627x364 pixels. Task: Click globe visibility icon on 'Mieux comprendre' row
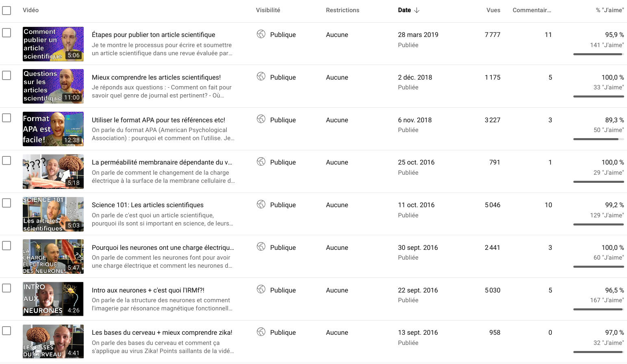pos(261,76)
